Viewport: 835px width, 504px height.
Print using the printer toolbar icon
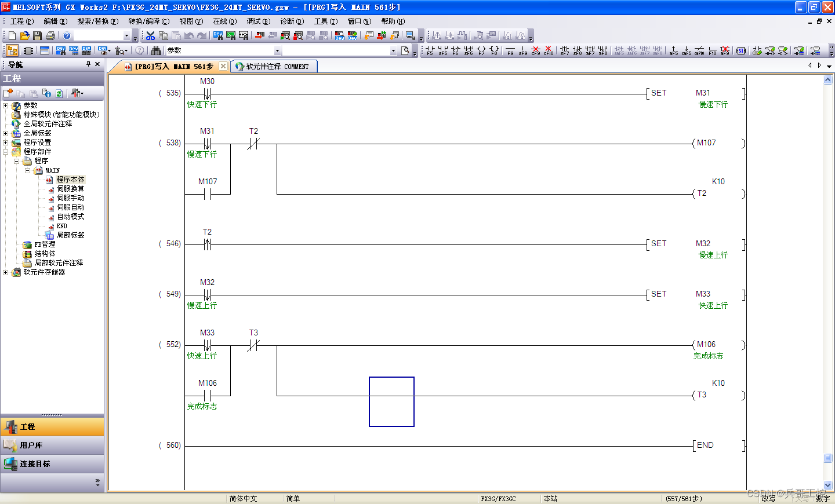(x=50, y=36)
